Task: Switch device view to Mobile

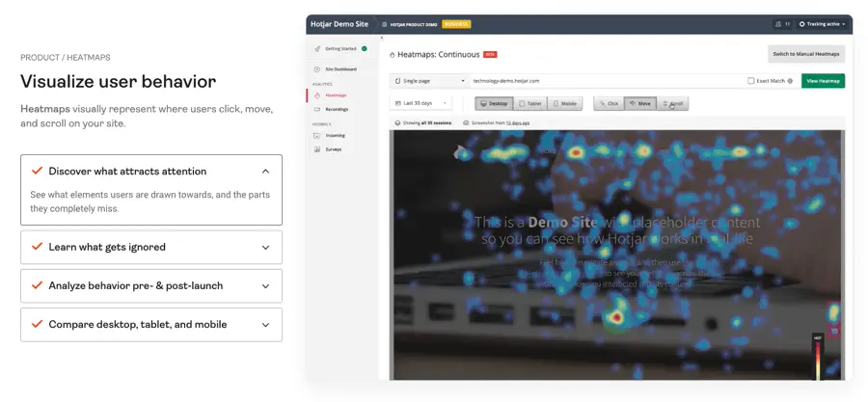Action: pos(564,103)
